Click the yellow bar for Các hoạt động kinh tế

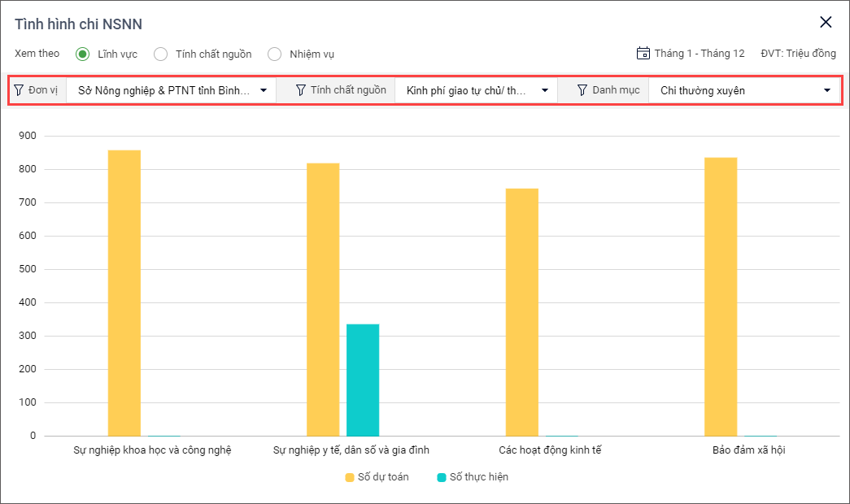(x=521, y=312)
